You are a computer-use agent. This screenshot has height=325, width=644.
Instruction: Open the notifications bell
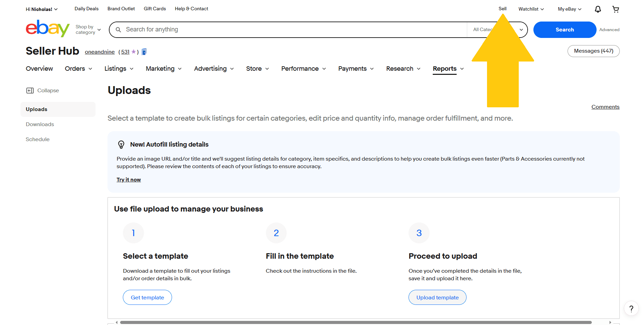click(598, 9)
